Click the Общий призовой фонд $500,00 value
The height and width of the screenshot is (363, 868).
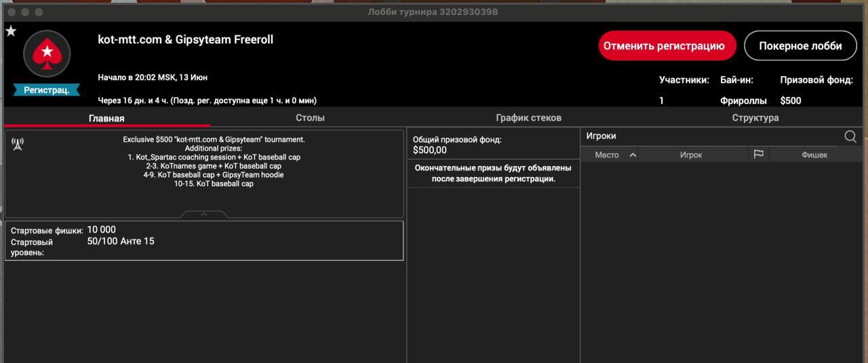[430, 151]
